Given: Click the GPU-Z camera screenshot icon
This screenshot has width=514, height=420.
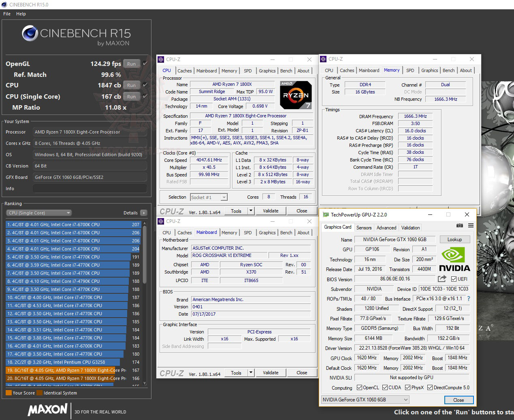Looking at the screenshot, I should pyautogui.click(x=460, y=226).
